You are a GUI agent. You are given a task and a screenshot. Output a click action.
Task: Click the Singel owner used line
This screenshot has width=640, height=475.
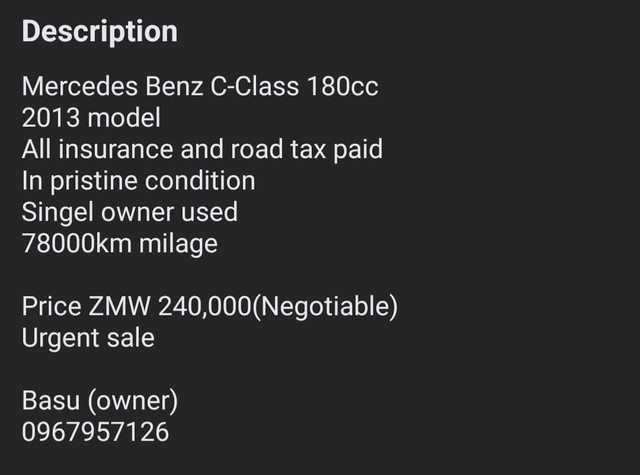(x=130, y=212)
